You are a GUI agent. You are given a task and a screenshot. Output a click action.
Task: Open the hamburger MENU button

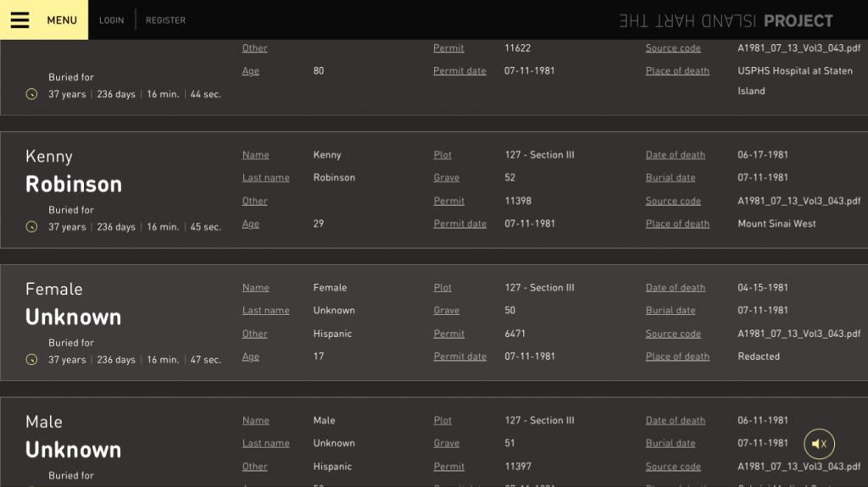(43, 20)
